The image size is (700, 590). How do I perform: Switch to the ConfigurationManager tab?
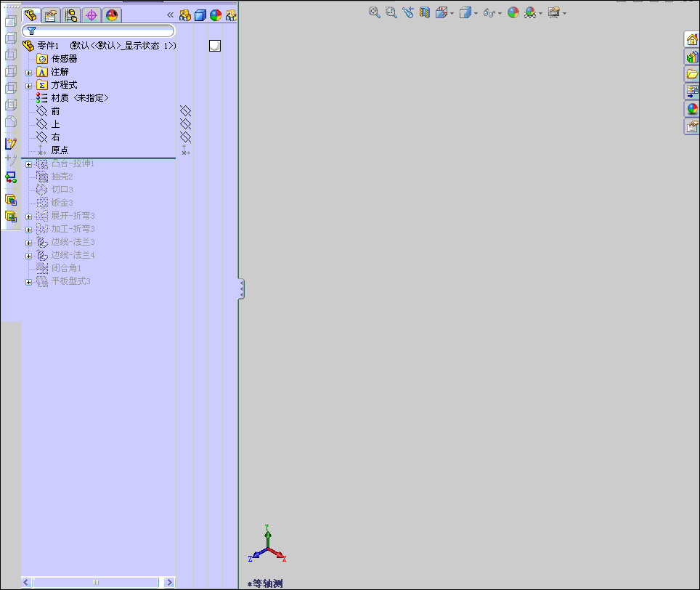[70, 15]
